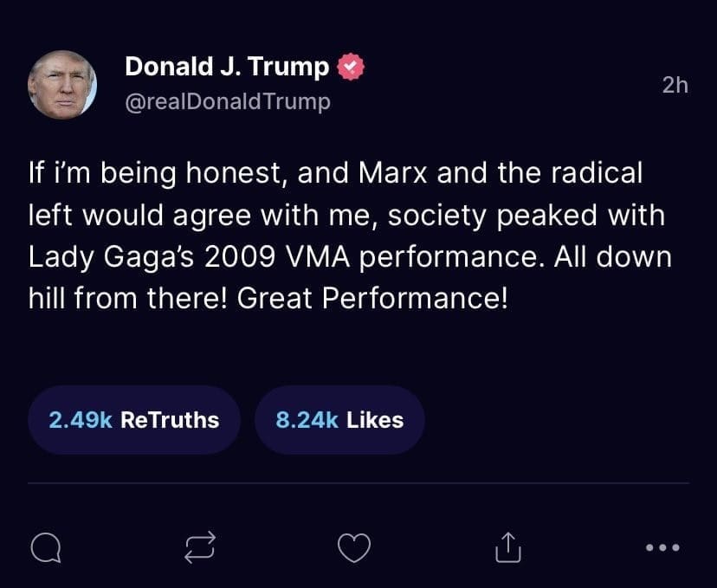717x588 pixels.
Task: View the 2.49k ReTruths list
Action: pyautogui.click(x=134, y=420)
